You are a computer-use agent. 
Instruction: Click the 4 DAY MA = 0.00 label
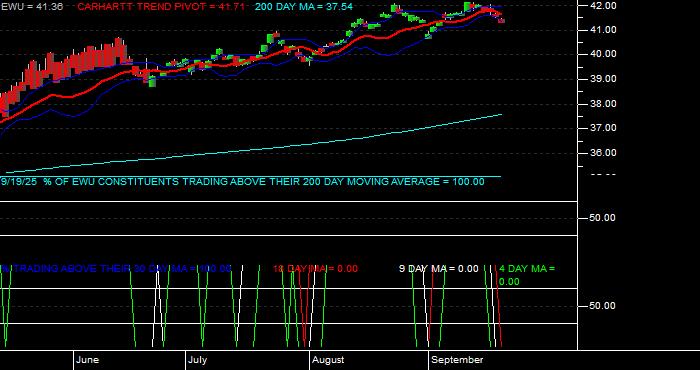(527, 275)
